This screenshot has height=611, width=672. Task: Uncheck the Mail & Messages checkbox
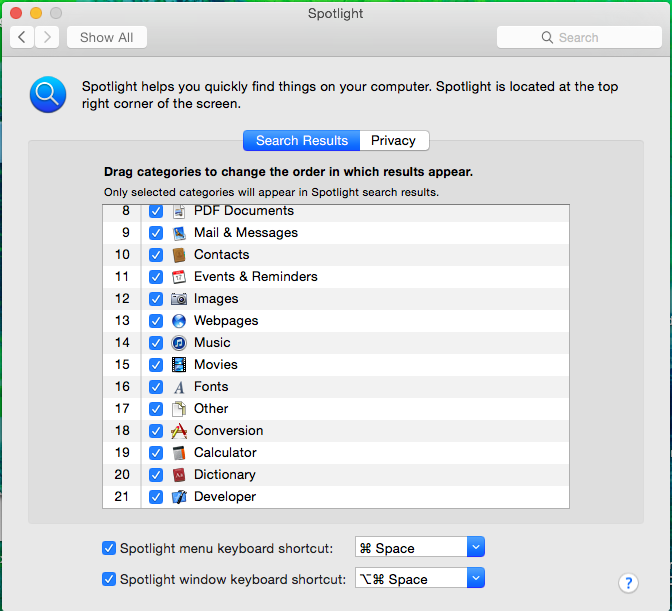pos(156,233)
